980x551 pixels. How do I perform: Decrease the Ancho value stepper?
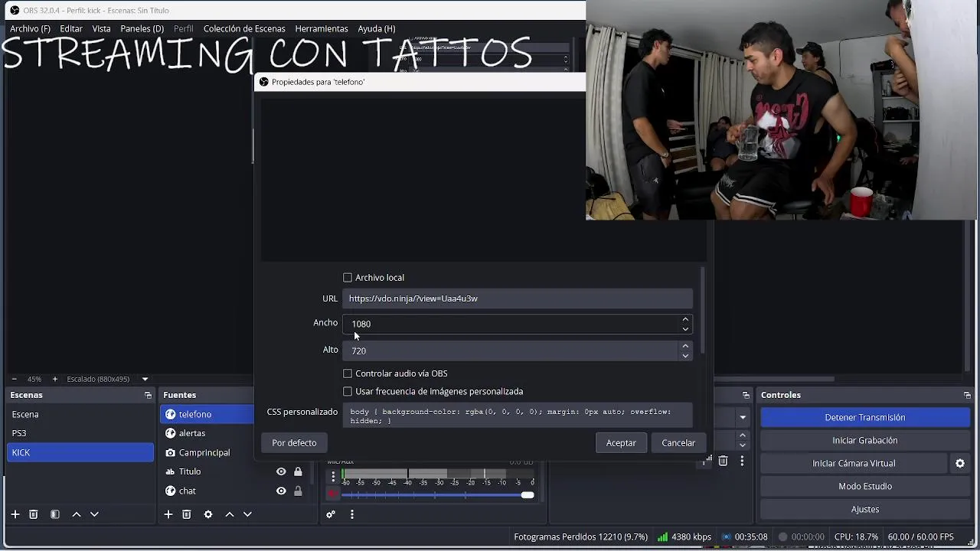685,329
